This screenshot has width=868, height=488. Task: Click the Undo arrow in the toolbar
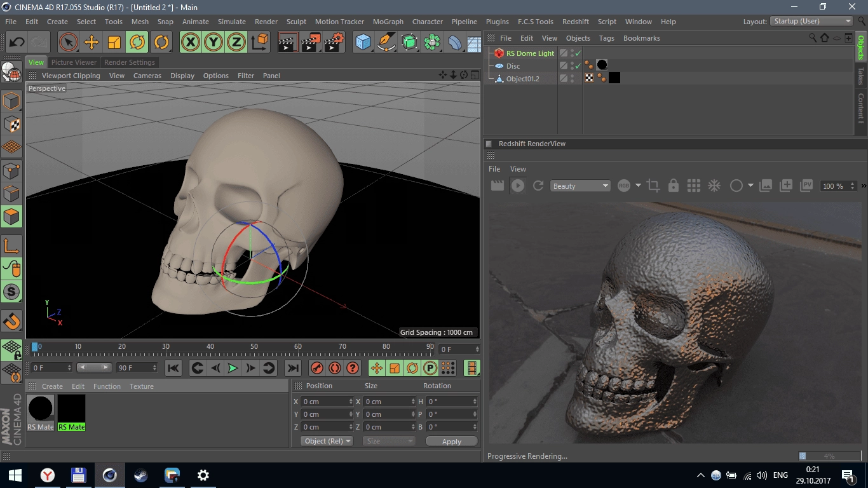[17, 43]
